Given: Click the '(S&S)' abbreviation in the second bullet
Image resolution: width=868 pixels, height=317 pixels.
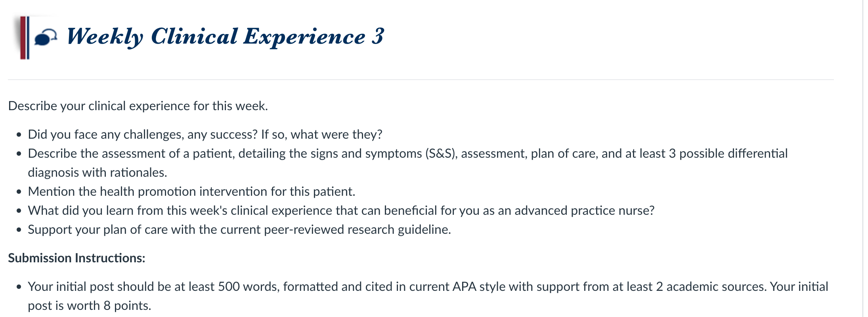Looking at the screenshot, I should (442, 153).
